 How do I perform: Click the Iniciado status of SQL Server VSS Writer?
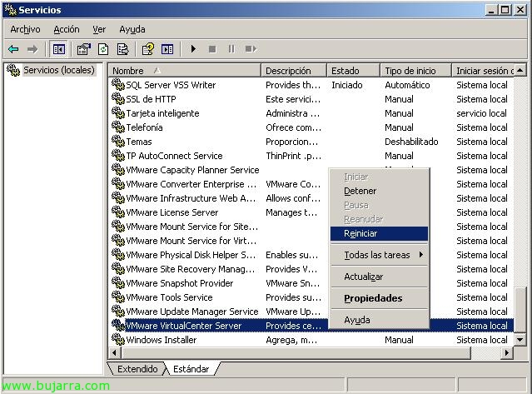pos(346,85)
